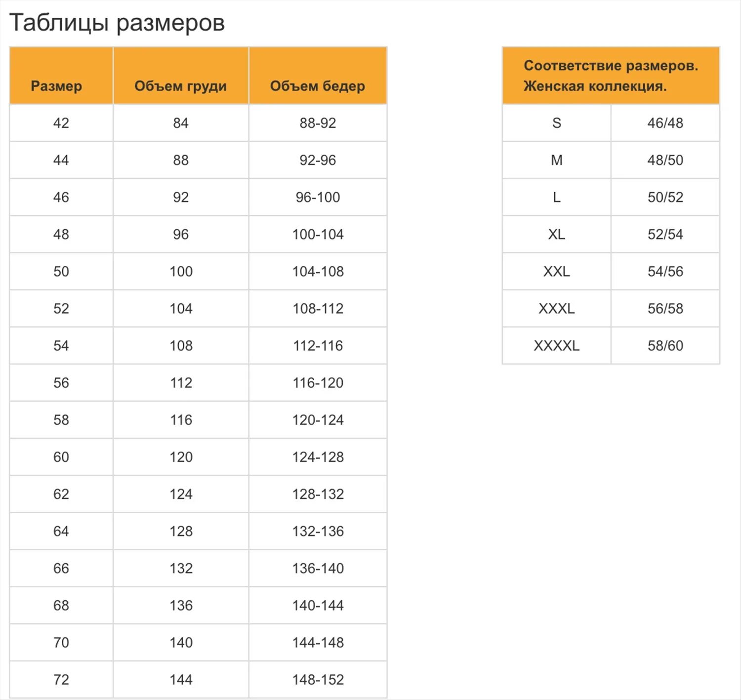The height and width of the screenshot is (700, 741).
Task: Select the 'Объем груди' column header
Action: pyautogui.click(x=181, y=76)
